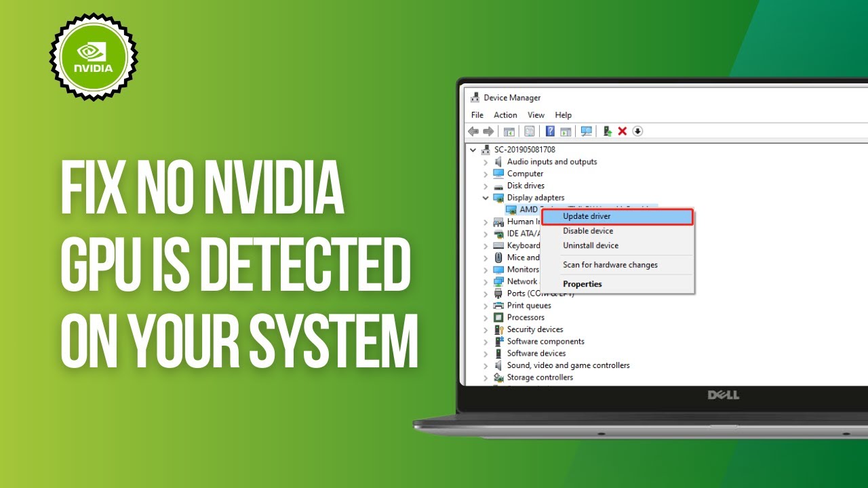Viewport: 868px width, 488px height.
Task: Expand the Computer category
Action: tap(486, 174)
